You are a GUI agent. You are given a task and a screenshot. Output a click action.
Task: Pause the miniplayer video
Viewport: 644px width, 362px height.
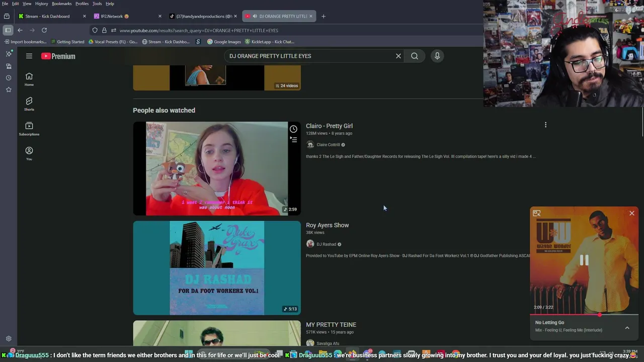click(x=584, y=260)
